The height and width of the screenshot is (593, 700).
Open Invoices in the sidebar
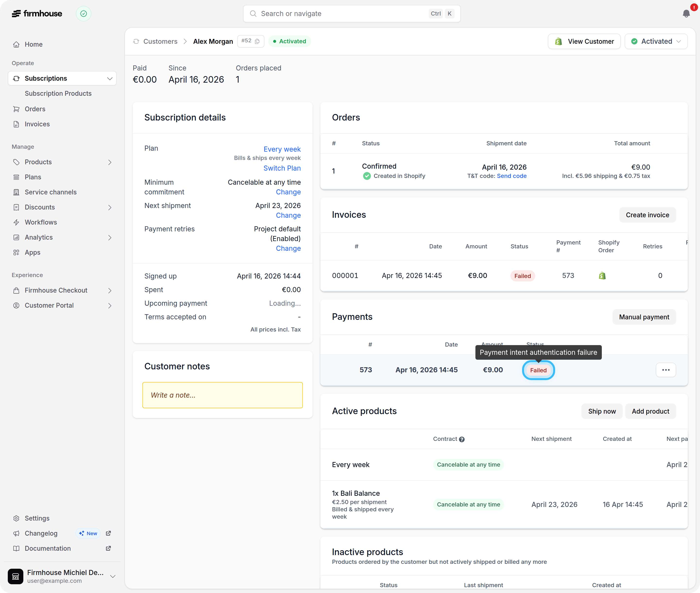click(37, 124)
